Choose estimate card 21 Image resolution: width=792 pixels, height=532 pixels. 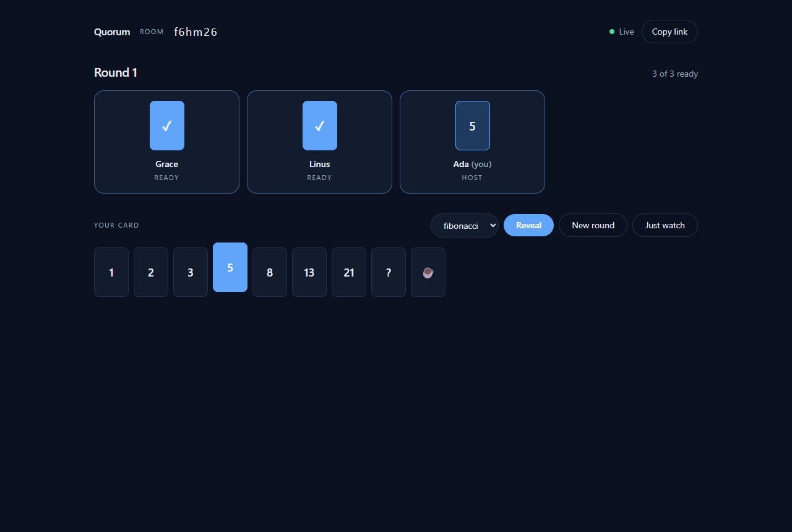(x=349, y=272)
